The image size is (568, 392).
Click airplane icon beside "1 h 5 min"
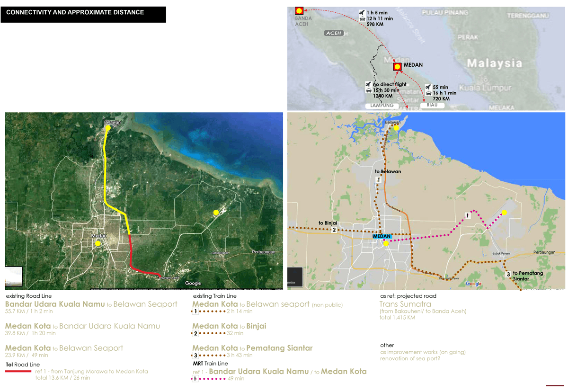click(362, 12)
